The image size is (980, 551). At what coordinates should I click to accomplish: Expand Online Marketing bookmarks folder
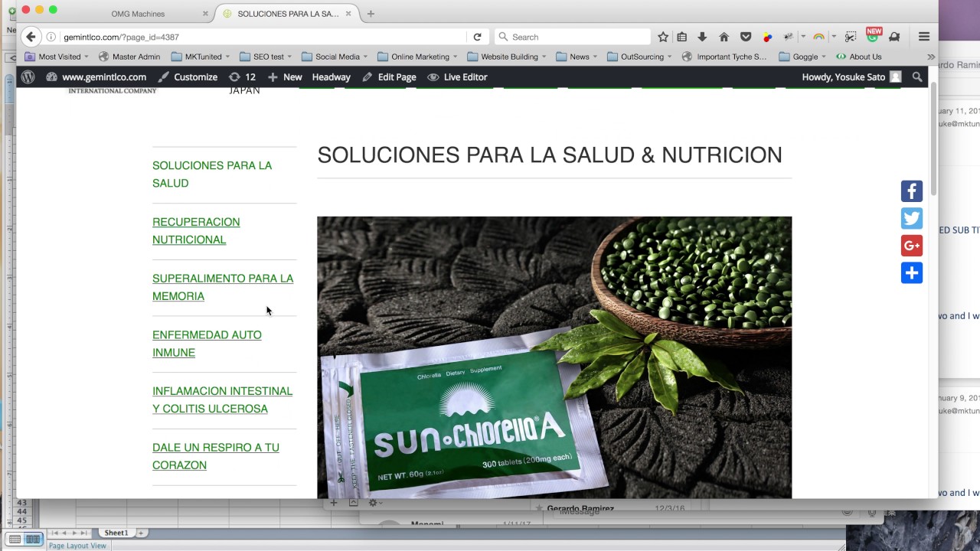pos(417,57)
